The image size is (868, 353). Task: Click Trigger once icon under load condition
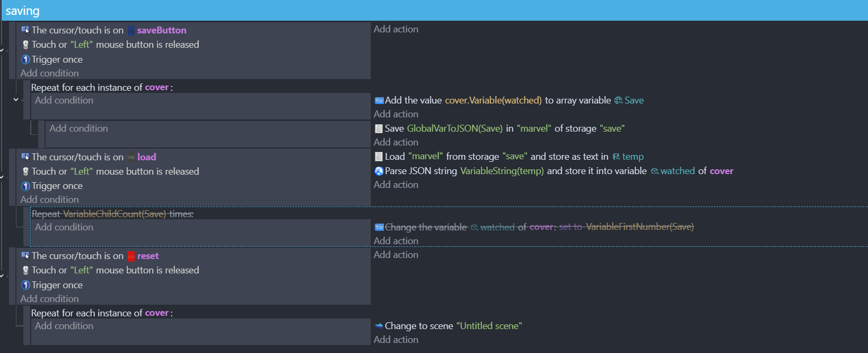click(25, 186)
